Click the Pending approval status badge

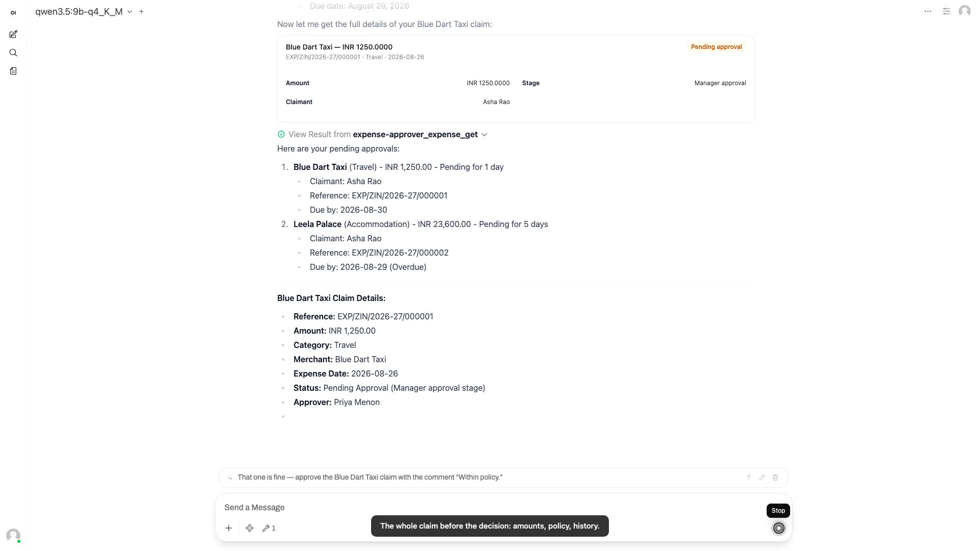[716, 47]
